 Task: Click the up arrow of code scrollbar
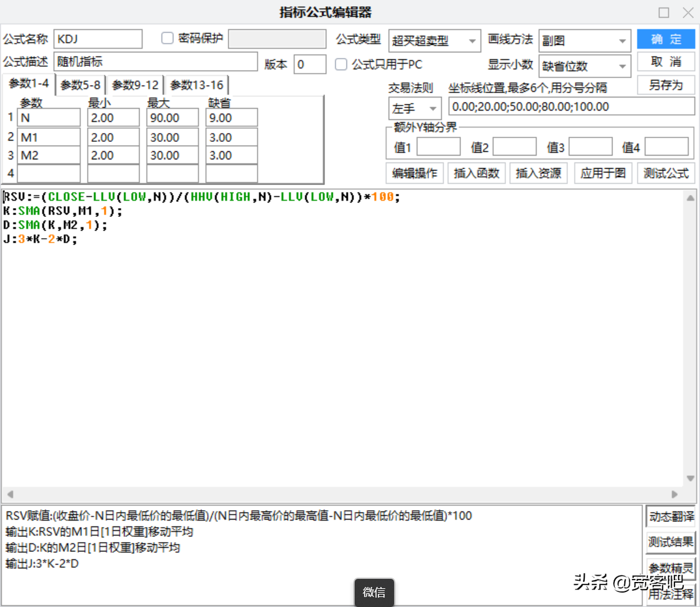tap(690, 198)
